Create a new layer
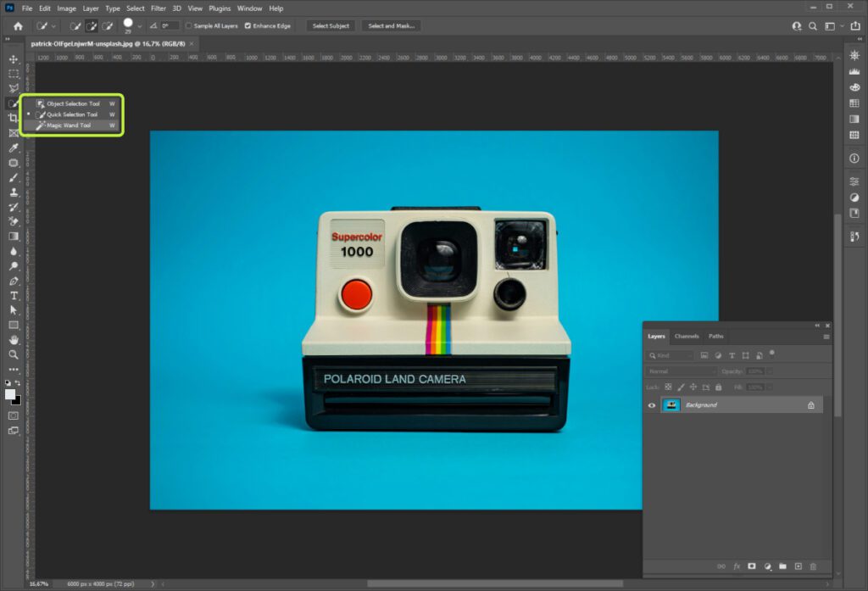This screenshot has height=591, width=868. pyautogui.click(x=798, y=566)
